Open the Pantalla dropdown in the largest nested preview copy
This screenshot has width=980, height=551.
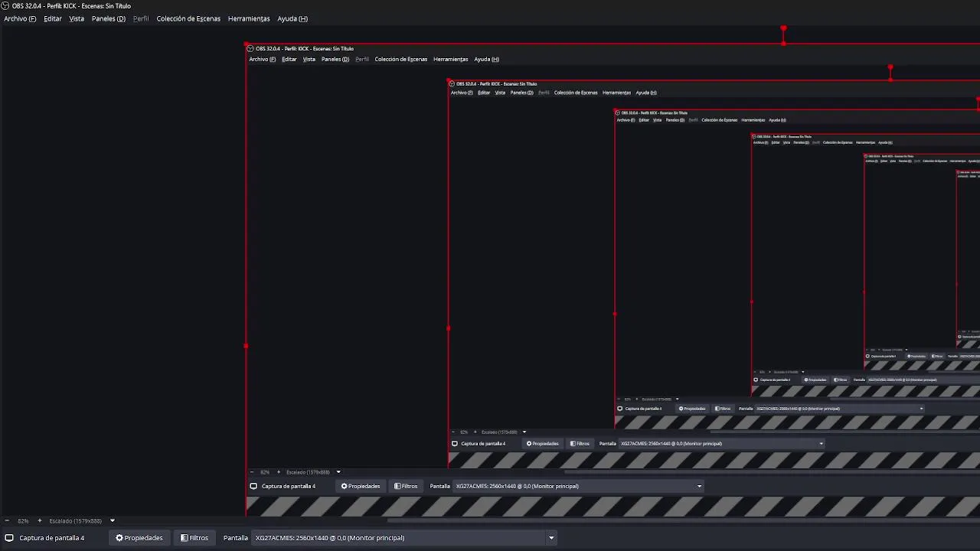578,486
